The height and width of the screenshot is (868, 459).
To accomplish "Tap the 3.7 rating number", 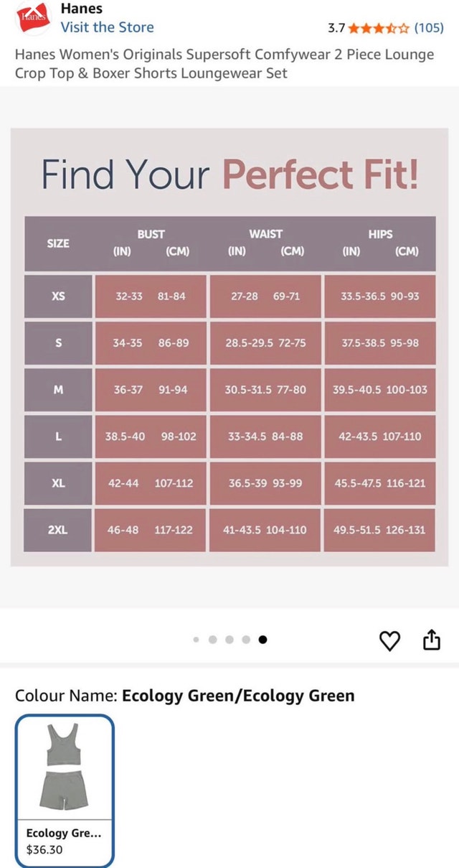I will (x=336, y=29).
